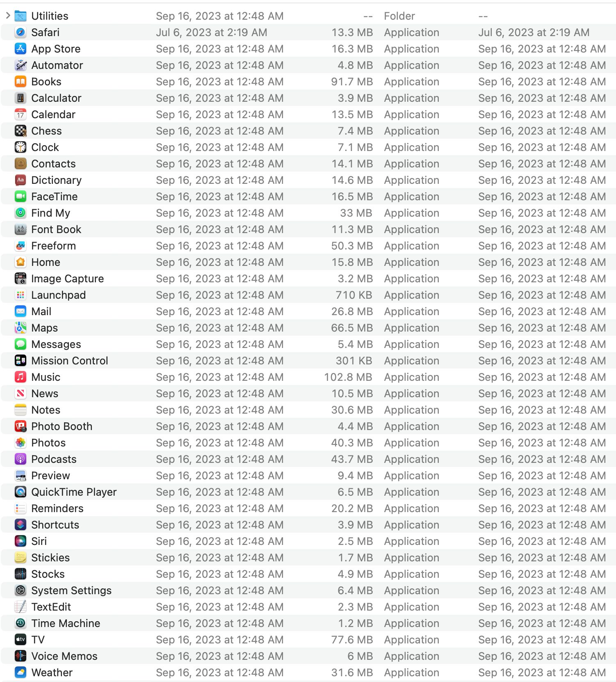Click the Maps app icon
This screenshot has height=682, width=616.
[x=21, y=328]
